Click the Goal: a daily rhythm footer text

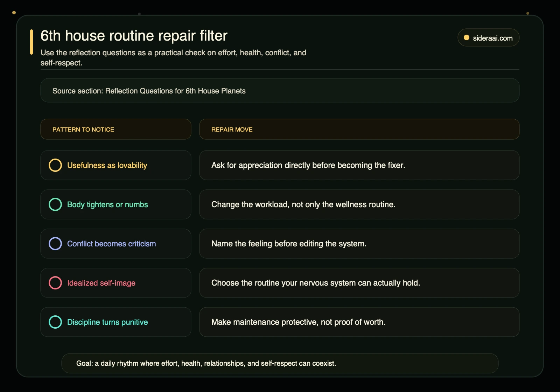click(206, 363)
